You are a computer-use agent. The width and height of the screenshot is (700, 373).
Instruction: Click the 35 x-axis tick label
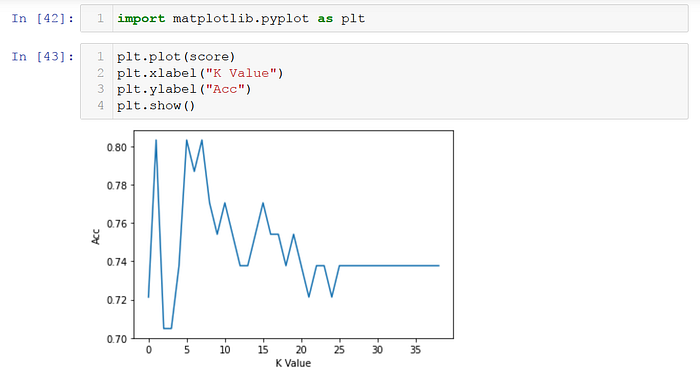tap(415, 350)
